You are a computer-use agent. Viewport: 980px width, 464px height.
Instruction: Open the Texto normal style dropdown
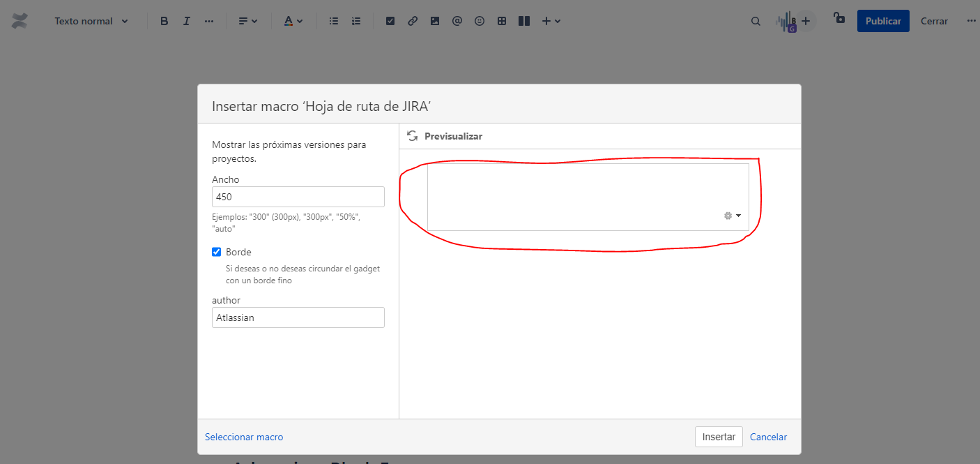pyautogui.click(x=91, y=21)
